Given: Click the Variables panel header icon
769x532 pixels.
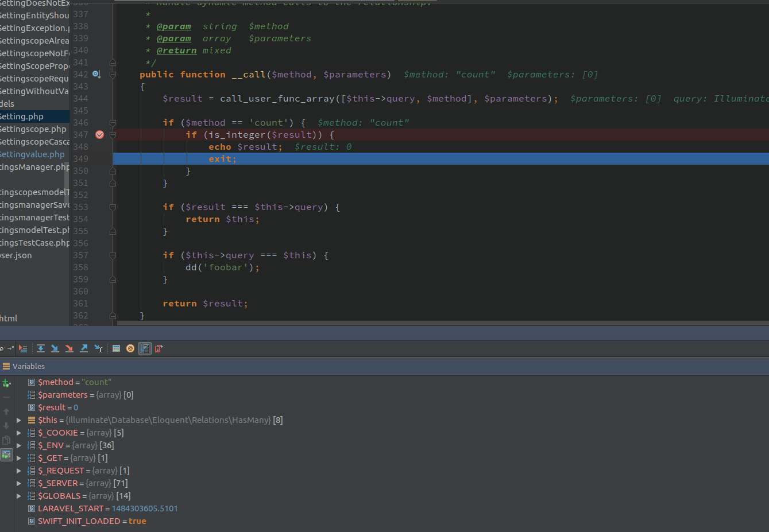Looking at the screenshot, I should pos(6,366).
